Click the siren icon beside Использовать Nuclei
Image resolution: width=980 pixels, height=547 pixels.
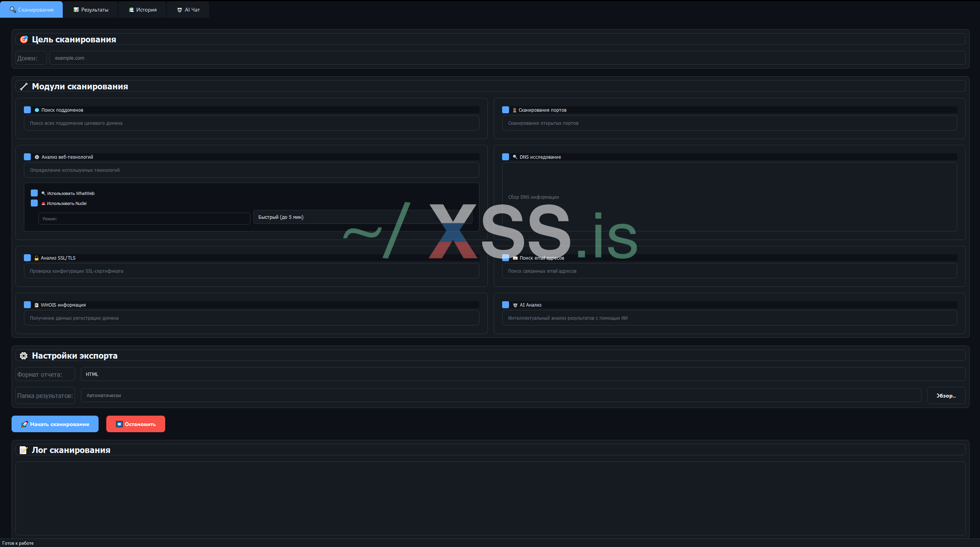(44, 203)
